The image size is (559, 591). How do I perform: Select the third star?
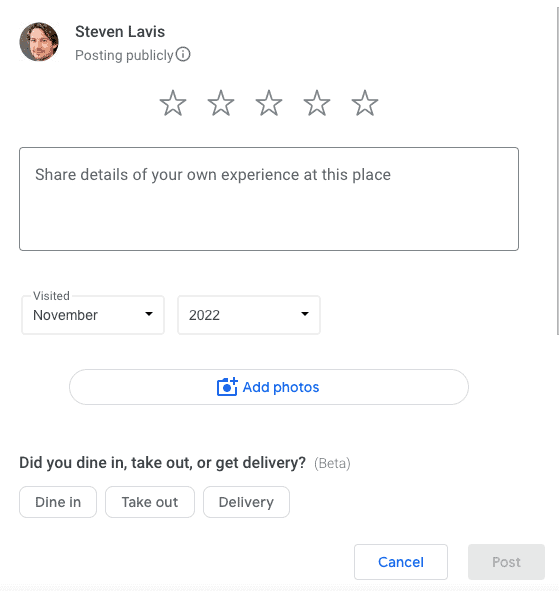[269, 103]
